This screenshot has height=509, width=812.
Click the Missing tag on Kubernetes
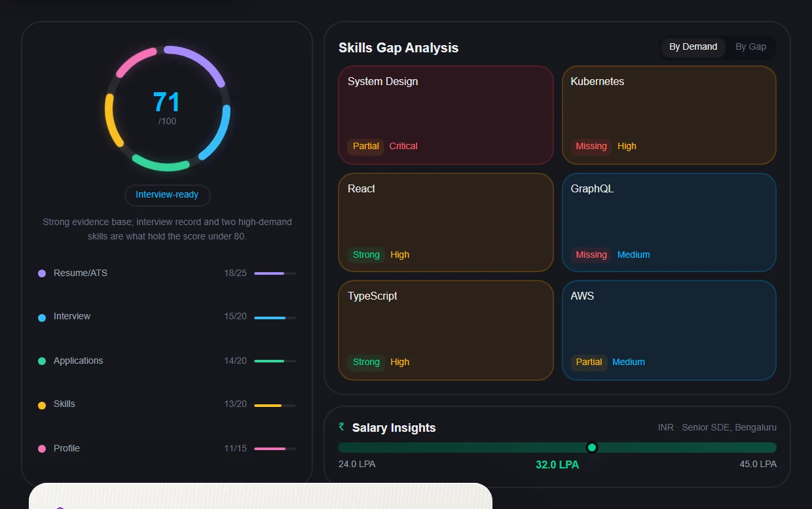[x=591, y=146]
